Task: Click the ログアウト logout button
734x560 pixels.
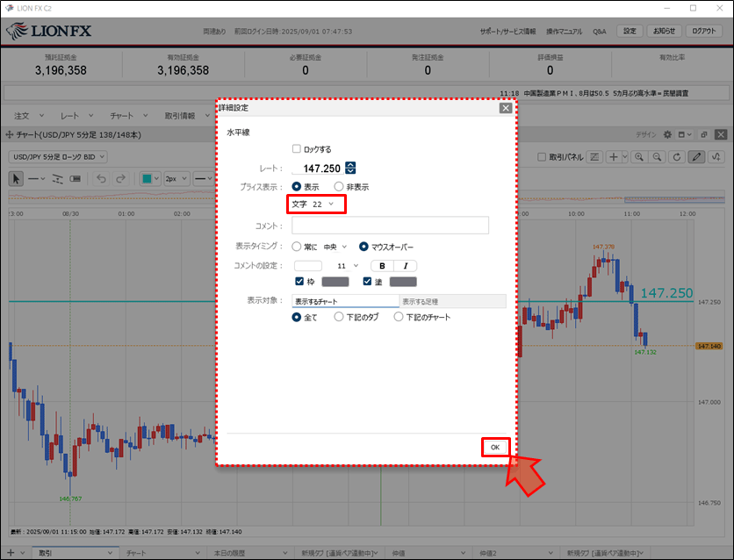Action: [704, 31]
